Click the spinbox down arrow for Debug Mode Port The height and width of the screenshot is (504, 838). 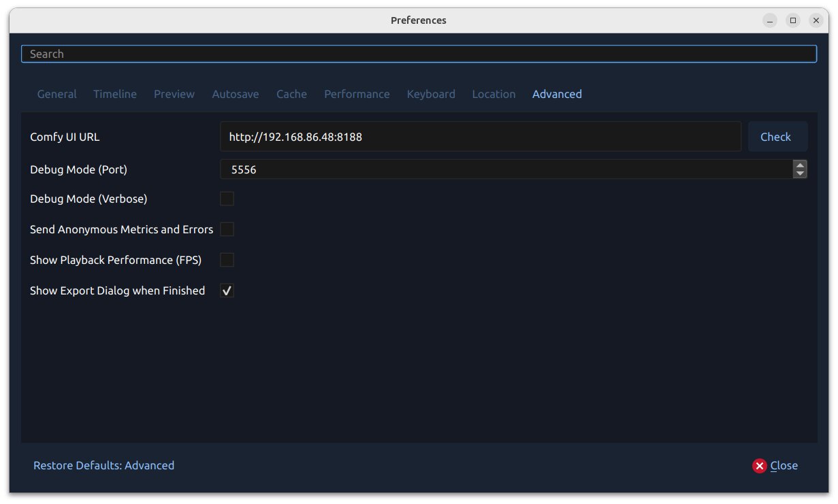[x=800, y=173]
